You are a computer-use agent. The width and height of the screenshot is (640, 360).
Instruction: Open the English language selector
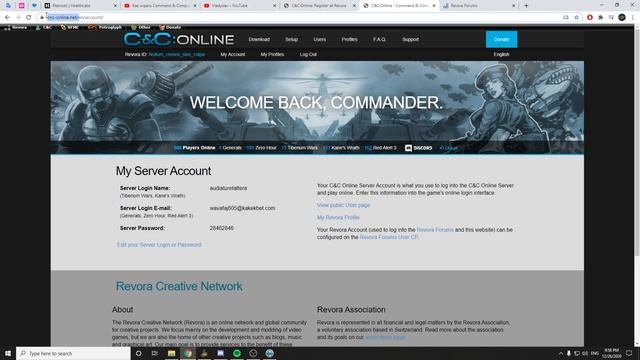[501, 54]
